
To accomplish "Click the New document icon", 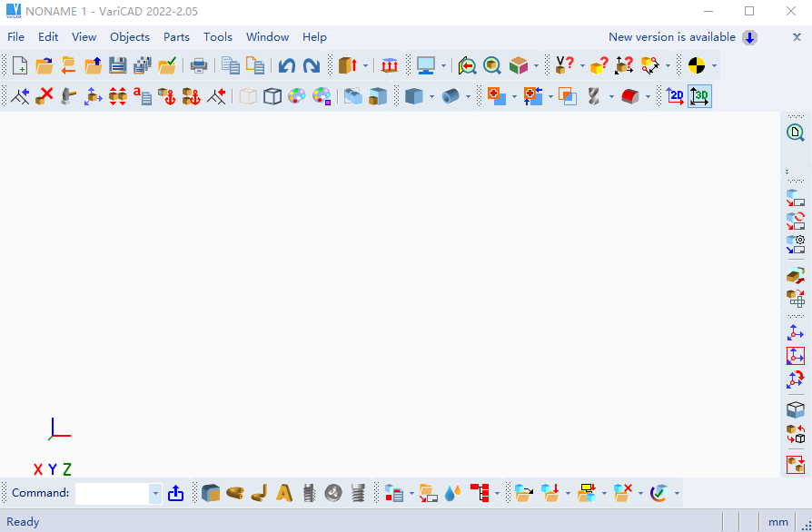I will tap(19, 65).
